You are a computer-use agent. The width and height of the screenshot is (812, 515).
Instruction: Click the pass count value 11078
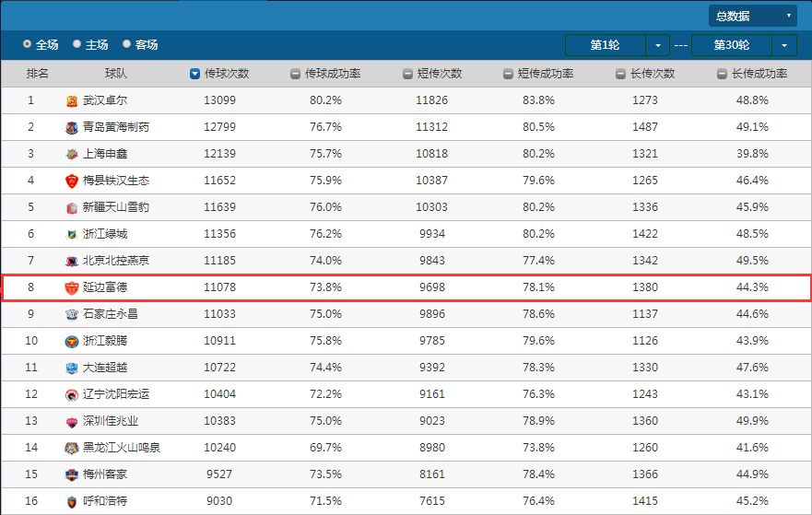[x=219, y=287]
